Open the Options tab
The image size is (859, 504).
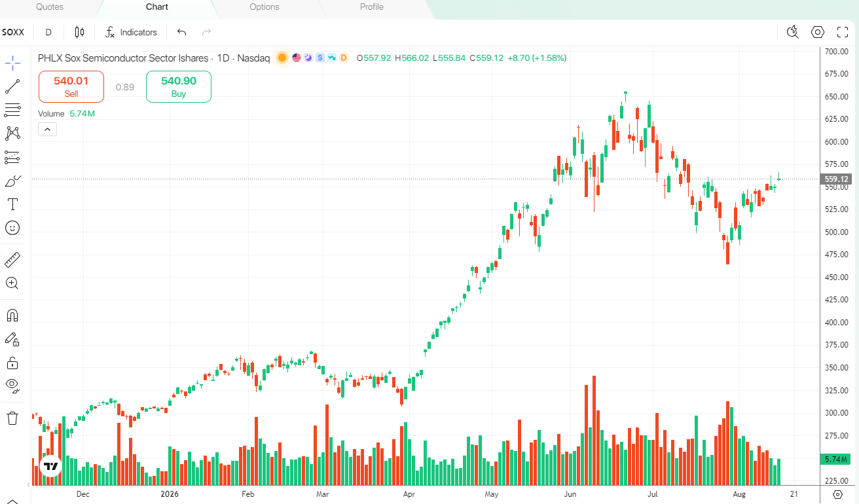tap(265, 7)
